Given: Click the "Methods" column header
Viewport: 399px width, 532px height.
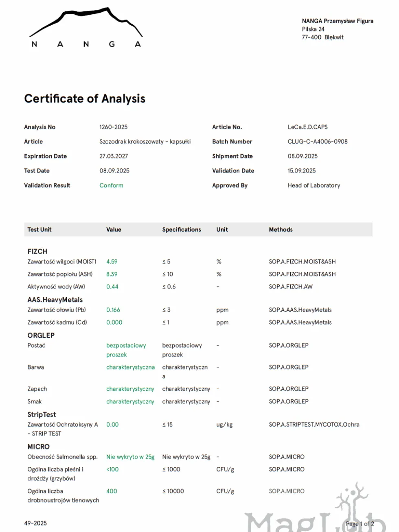Looking at the screenshot, I should (x=281, y=229).
